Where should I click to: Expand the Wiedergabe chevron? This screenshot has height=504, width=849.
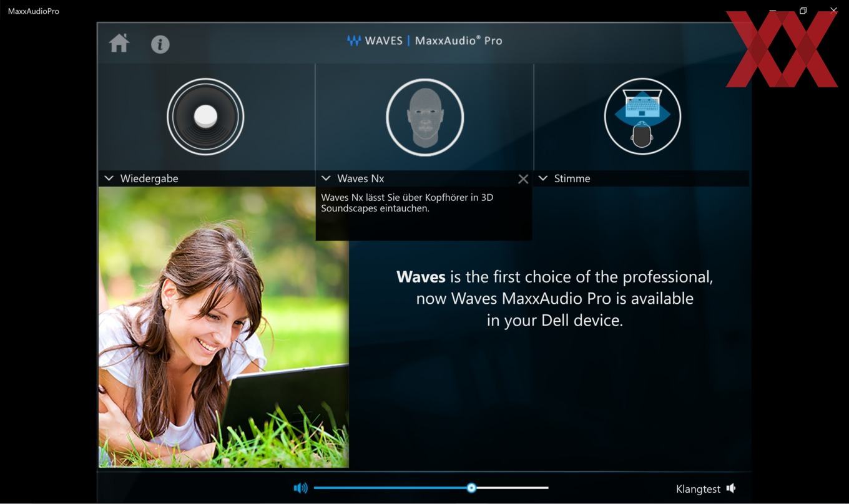109,178
